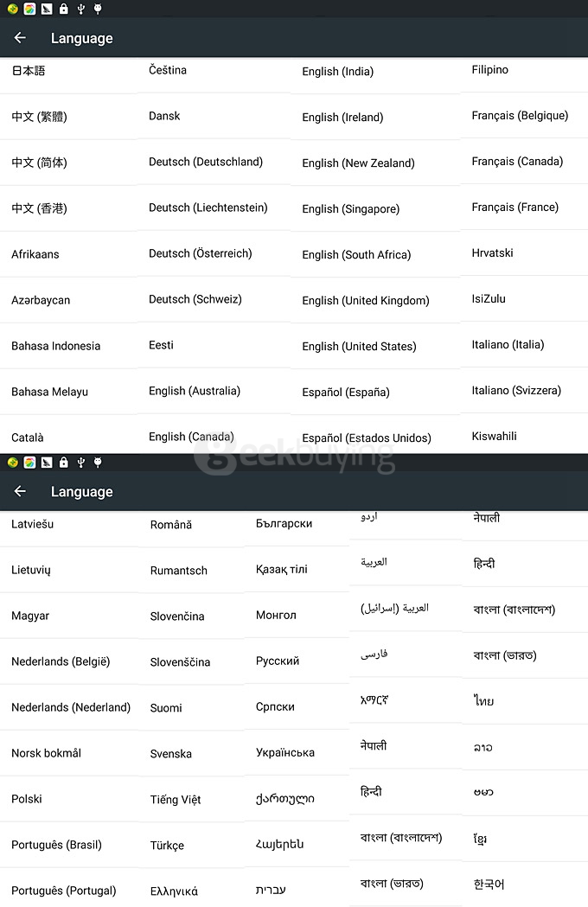Choose 한국어 as the language
The width and height of the screenshot is (588, 907).
point(489,884)
